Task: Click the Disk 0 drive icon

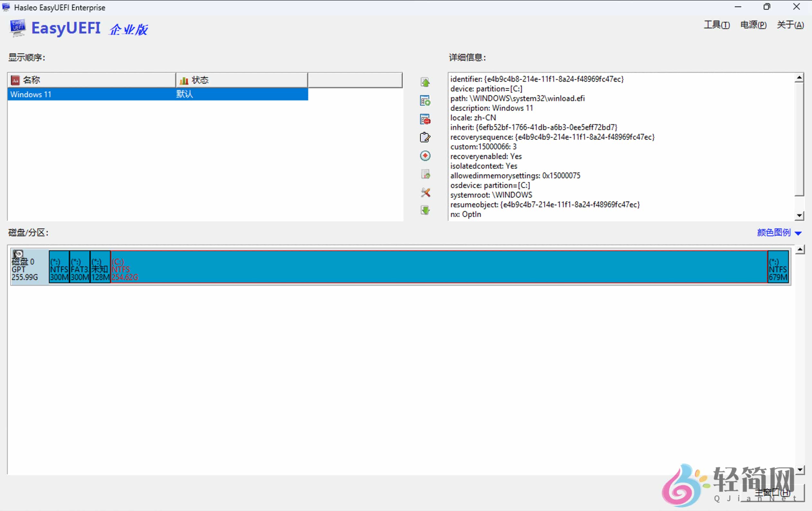Action: 18,254
